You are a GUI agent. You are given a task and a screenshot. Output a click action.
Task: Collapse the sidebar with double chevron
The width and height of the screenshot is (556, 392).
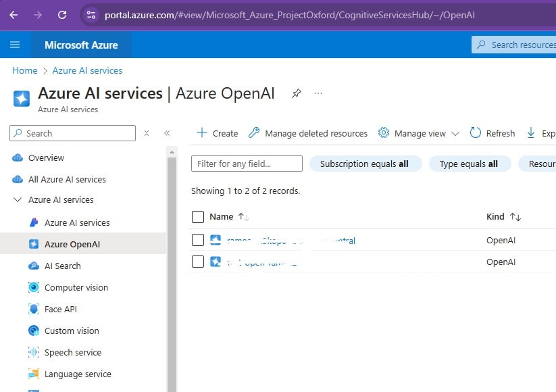[x=167, y=133]
